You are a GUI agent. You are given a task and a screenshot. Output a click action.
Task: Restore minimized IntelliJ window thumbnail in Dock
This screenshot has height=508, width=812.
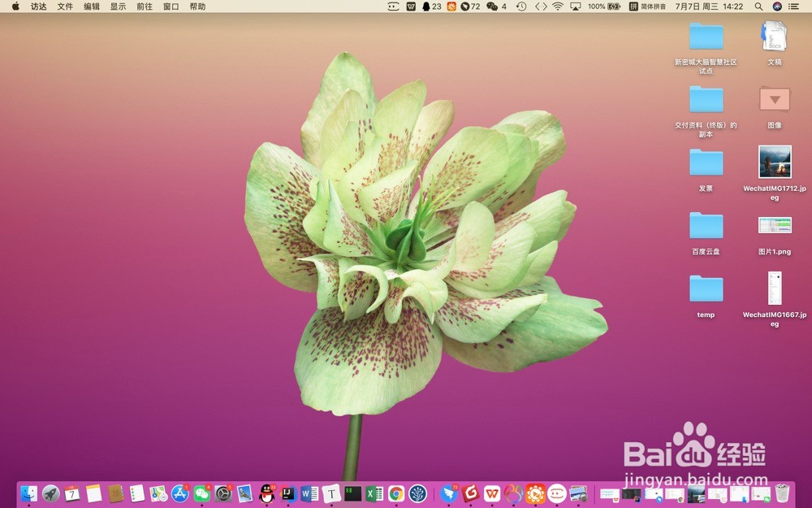[x=632, y=494]
